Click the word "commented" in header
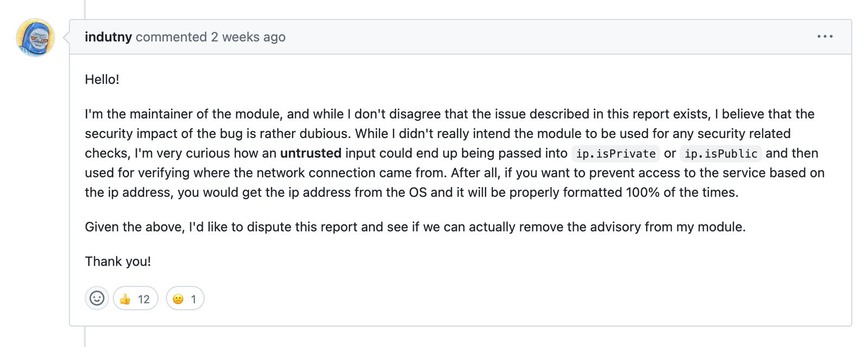The height and width of the screenshot is (347, 868). 171,37
